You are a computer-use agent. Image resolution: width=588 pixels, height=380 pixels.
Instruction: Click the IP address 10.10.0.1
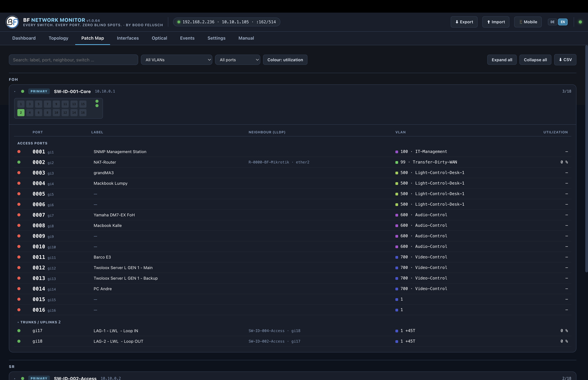[x=105, y=91]
